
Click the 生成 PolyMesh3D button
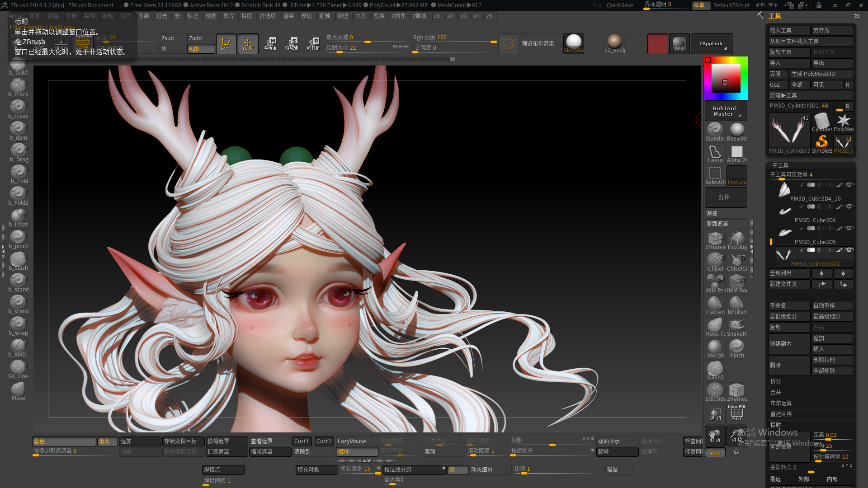pos(822,74)
